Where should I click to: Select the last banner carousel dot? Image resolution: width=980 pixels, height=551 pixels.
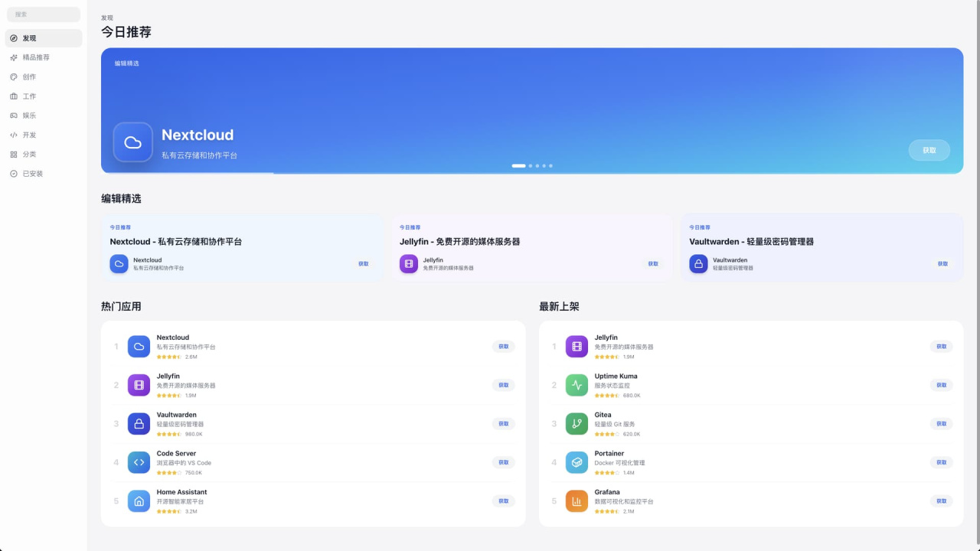pos(550,165)
